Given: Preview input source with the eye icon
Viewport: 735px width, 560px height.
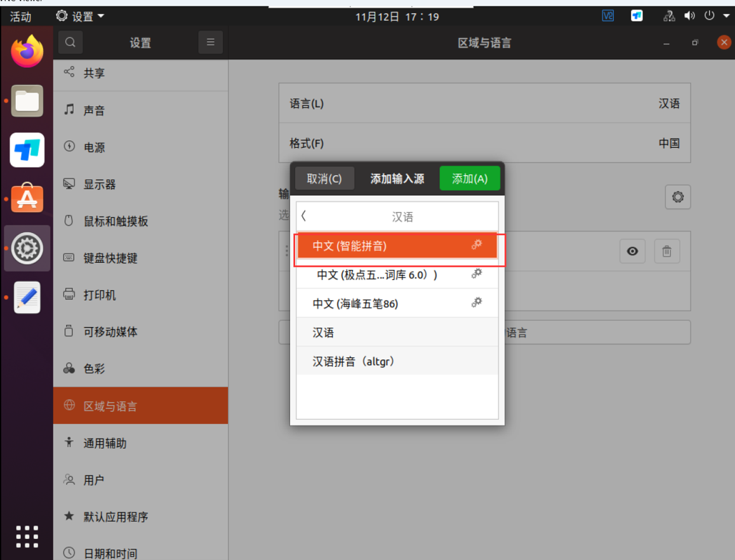Looking at the screenshot, I should tap(632, 251).
